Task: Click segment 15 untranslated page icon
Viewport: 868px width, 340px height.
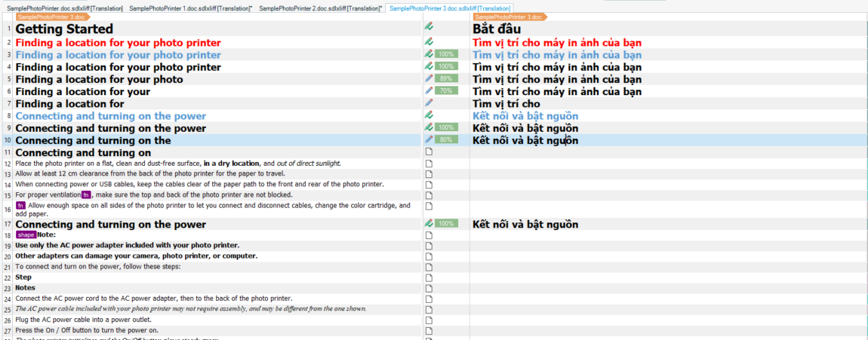Action: point(429,195)
